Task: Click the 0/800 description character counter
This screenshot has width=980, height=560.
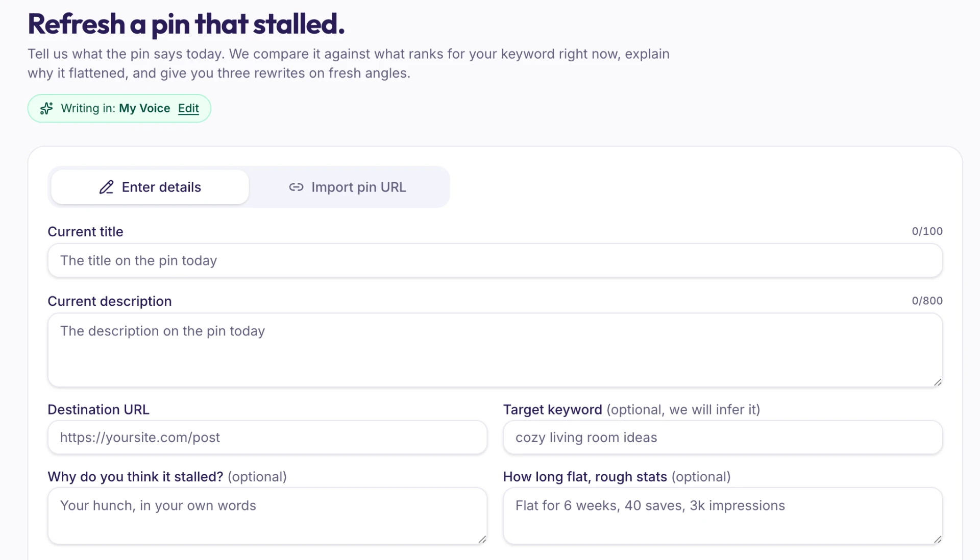Action: point(927,301)
